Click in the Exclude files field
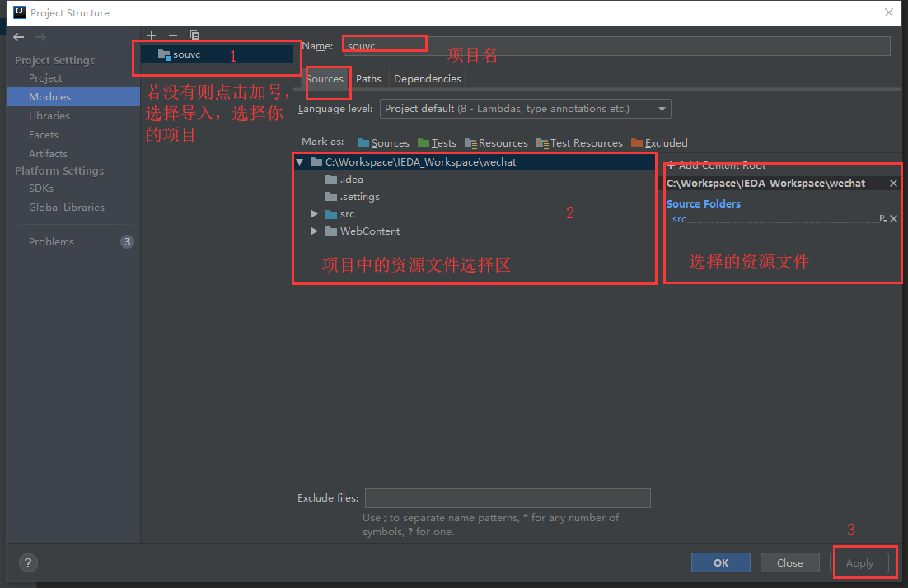 click(x=508, y=498)
